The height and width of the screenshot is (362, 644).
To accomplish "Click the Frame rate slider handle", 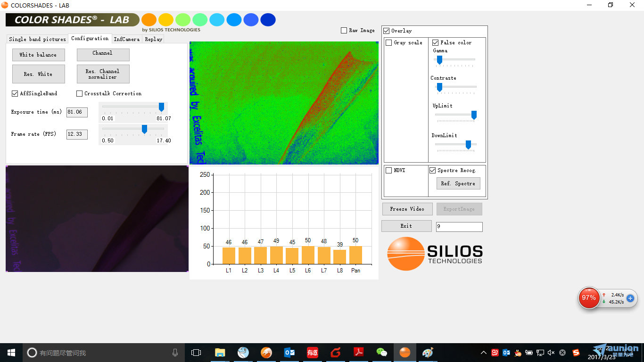I will click(x=144, y=129).
